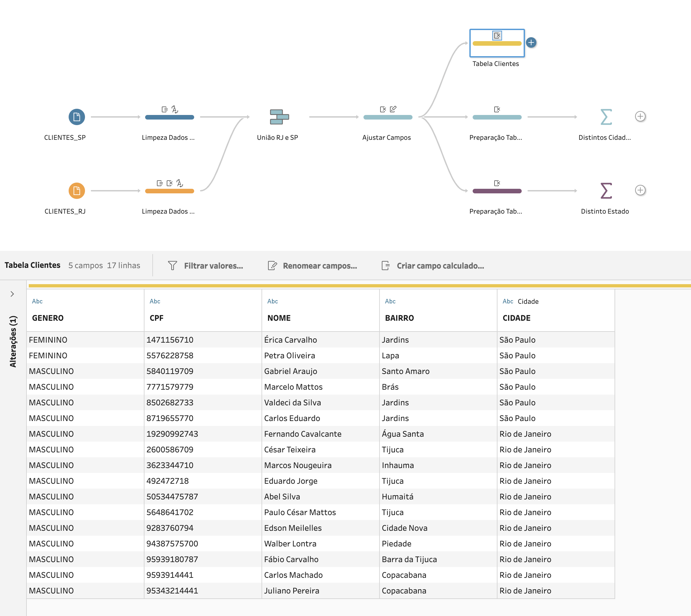The image size is (691, 616).
Task: Click the removed-fields badge above Ajustar Campos
Action: (x=382, y=109)
